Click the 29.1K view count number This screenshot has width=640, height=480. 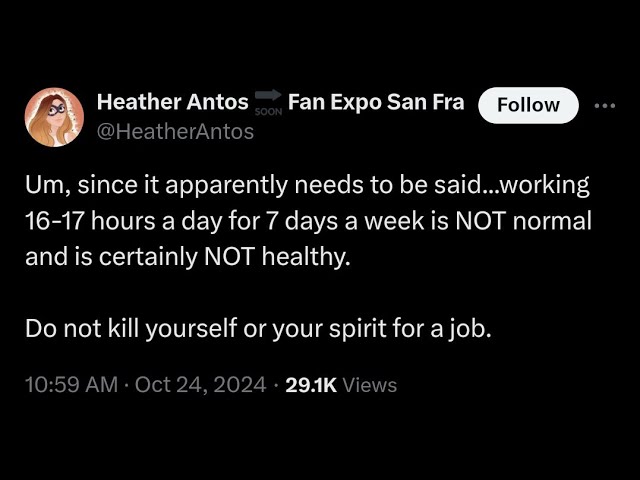pyautogui.click(x=311, y=385)
